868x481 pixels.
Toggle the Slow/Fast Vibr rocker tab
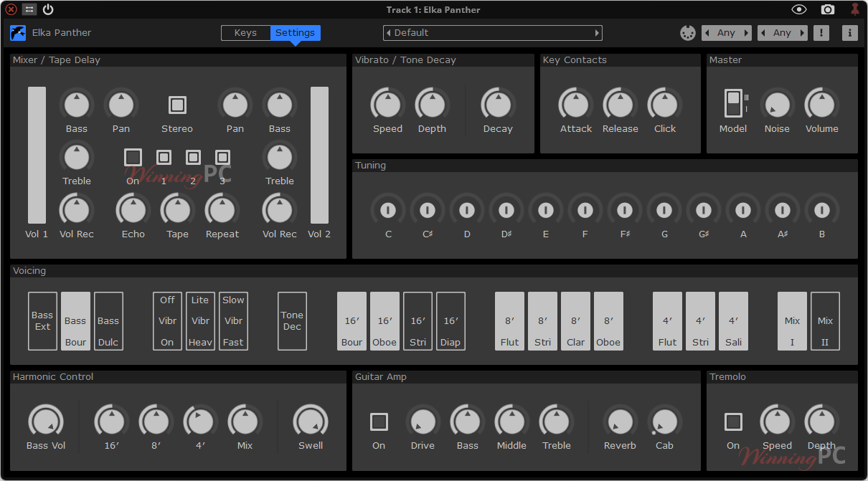click(233, 321)
